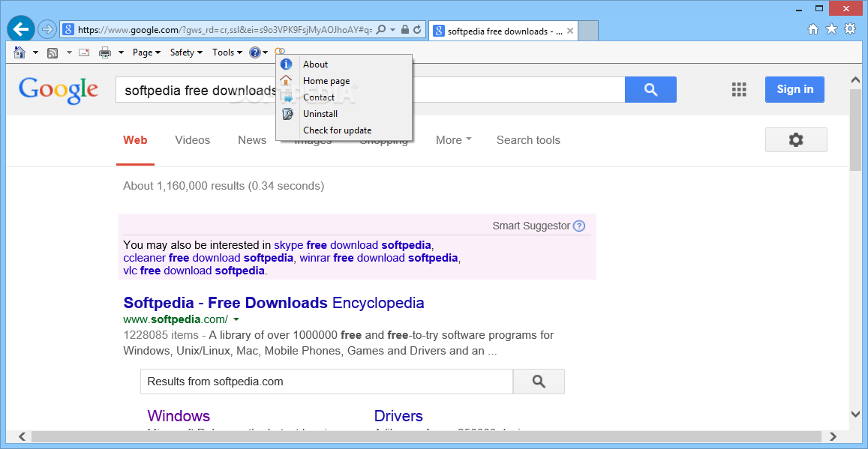Viewport: 868px width, 449px height.
Task: Click the Print icon in command bar
Action: coord(105,52)
